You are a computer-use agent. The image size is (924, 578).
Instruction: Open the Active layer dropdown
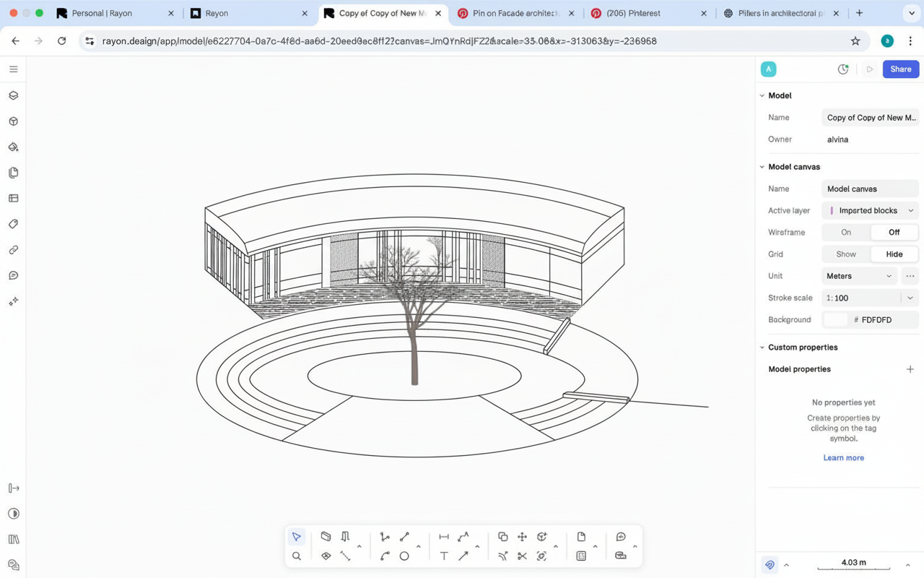tap(870, 211)
